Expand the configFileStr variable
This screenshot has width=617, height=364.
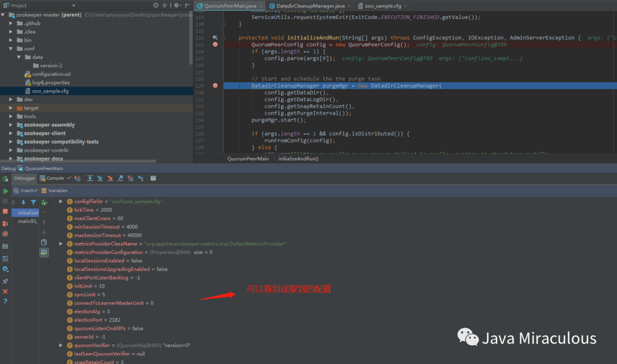61,201
